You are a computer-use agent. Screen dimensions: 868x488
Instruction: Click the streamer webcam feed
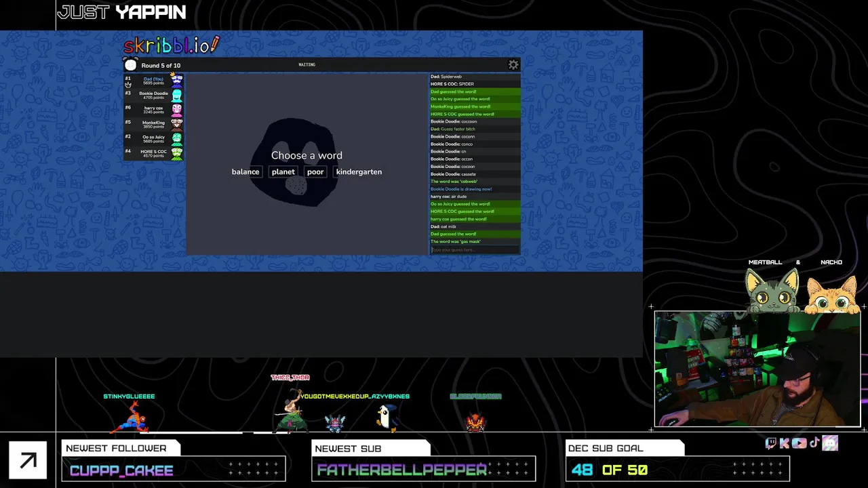[x=757, y=369]
